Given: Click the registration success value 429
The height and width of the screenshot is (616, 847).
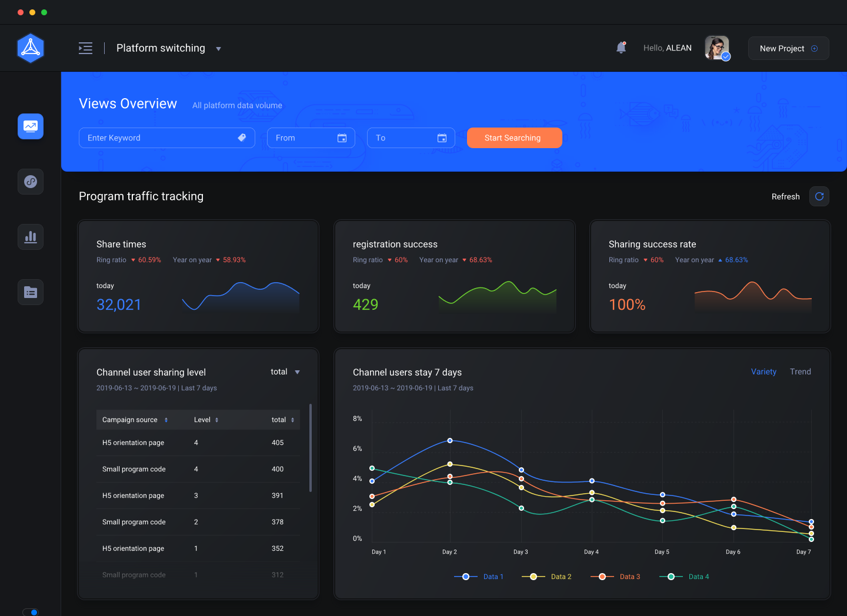Looking at the screenshot, I should tap(365, 304).
